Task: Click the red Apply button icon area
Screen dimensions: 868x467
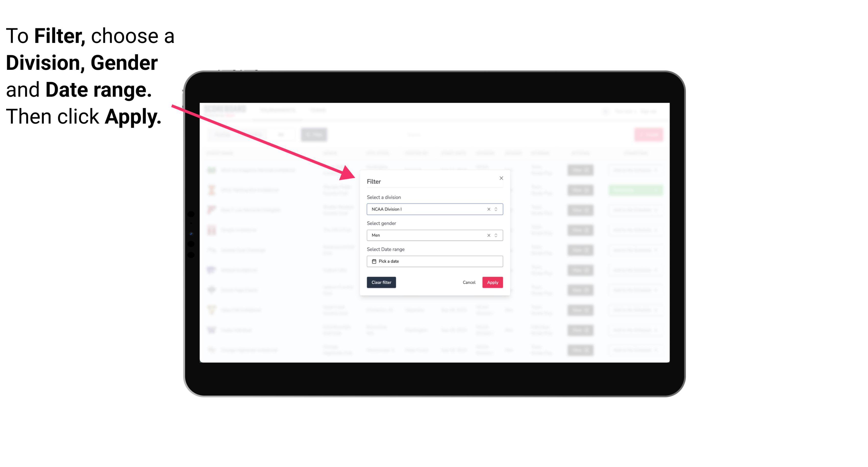Action: click(x=492, y=283)
